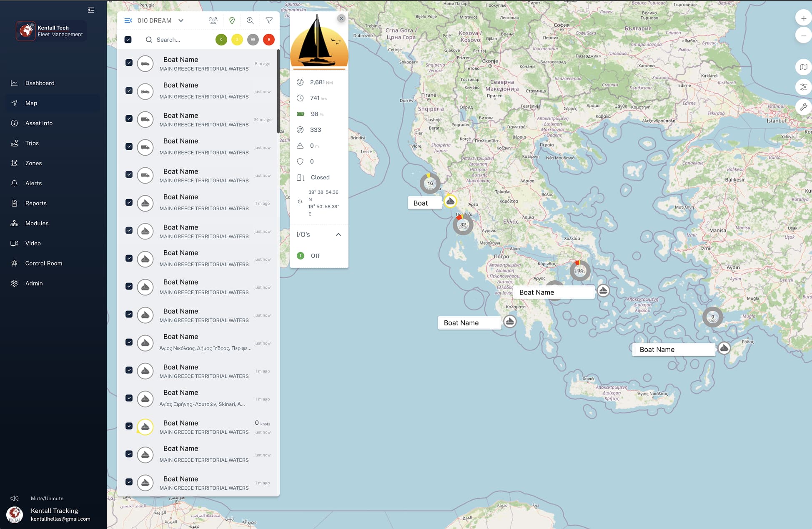Click the 98% battery icon

[301, 114]
